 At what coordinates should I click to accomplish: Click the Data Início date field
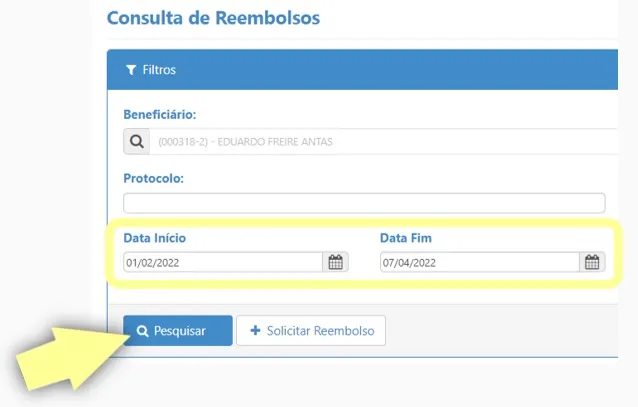[223, 262]
